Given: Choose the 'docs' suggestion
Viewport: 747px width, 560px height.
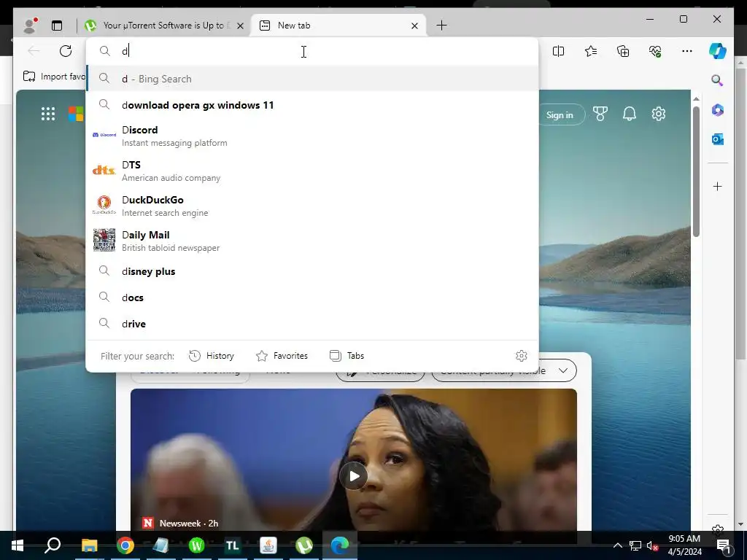Looking at the screenshot, I should pyautogui.click(x=312, y=297).
